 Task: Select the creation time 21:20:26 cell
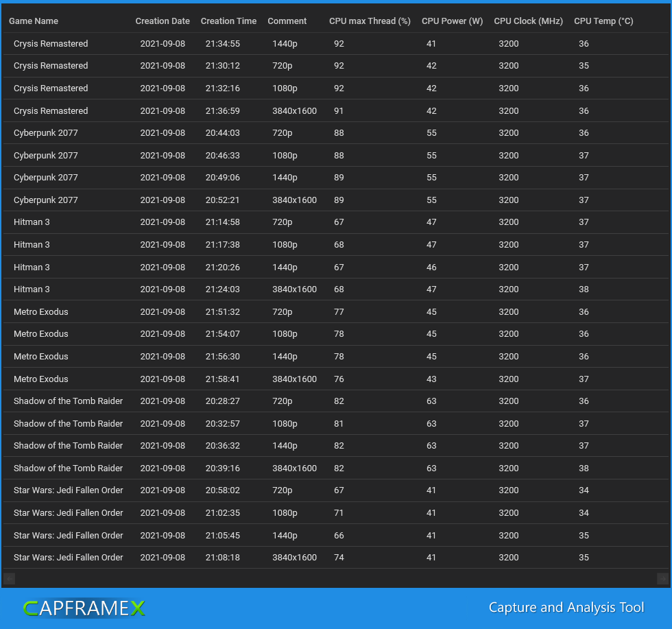222,267
